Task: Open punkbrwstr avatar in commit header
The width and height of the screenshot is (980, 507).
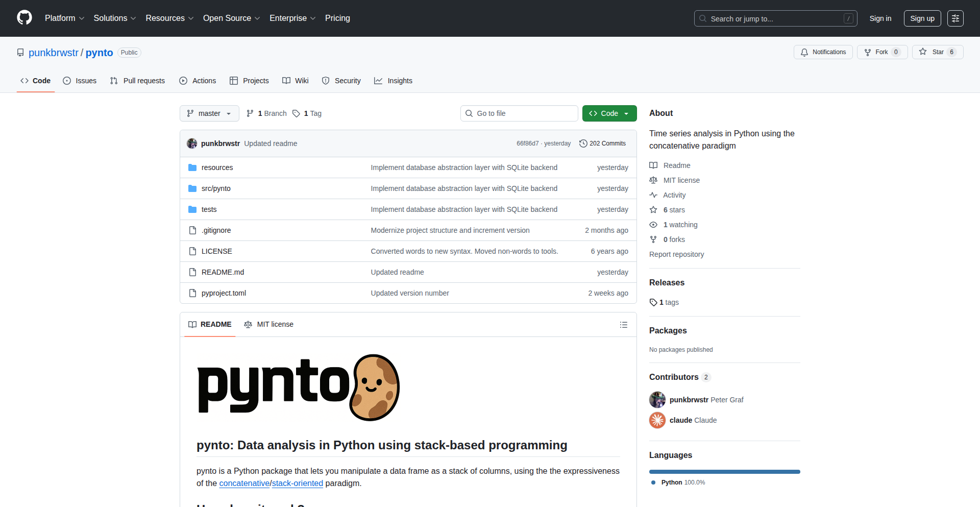Action: coord(192,143)
